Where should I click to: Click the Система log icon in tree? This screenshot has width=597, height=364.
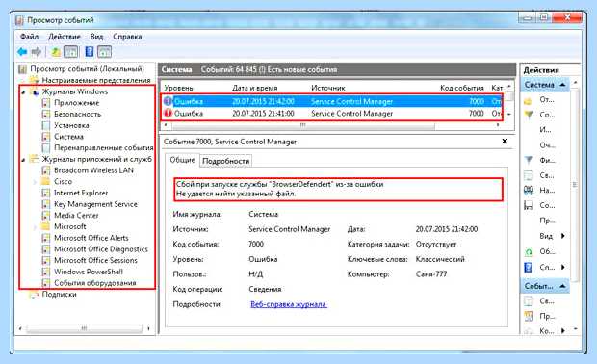coord(46,137)
